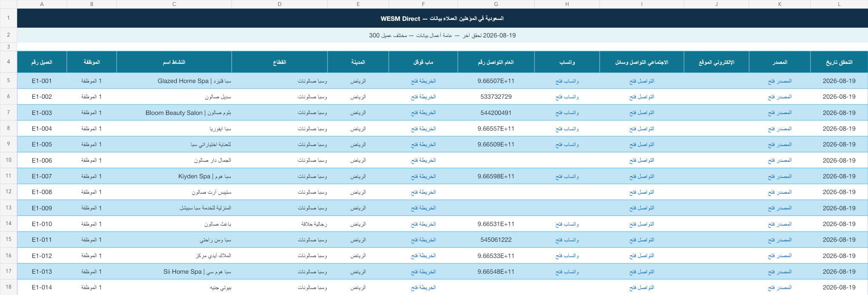
Task: Select the empty website cell in row E1-002
Action: coord(716,97)
